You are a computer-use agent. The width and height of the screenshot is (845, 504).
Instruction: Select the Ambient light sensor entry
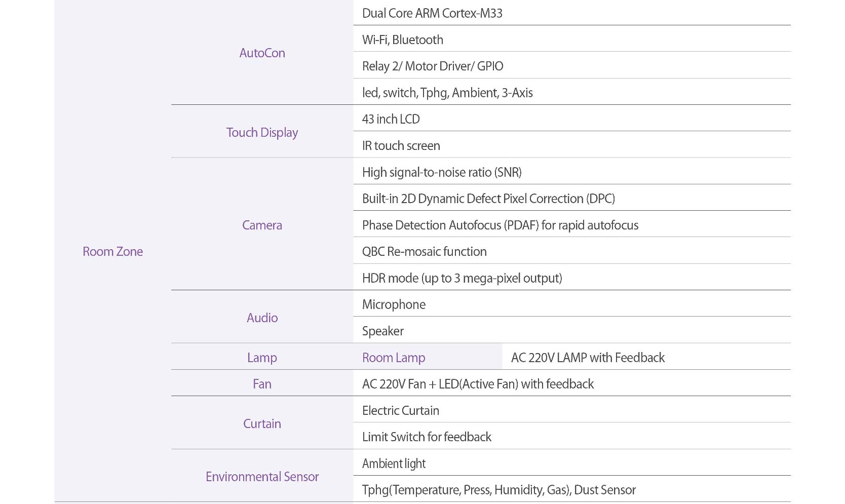tap(394, 463)
